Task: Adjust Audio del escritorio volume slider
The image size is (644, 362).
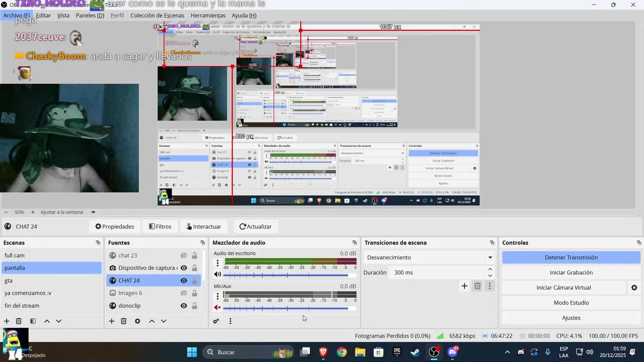Action: tap(289, 275)
